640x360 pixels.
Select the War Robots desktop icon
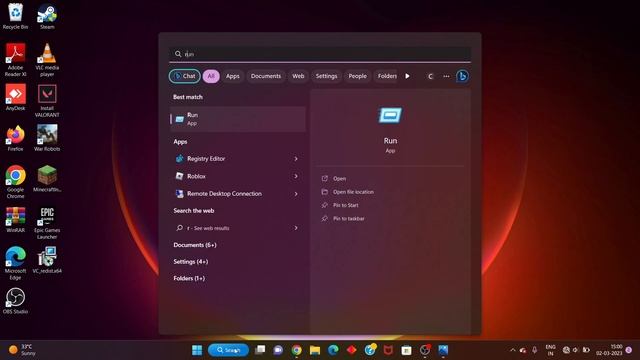tap(47, 138)
